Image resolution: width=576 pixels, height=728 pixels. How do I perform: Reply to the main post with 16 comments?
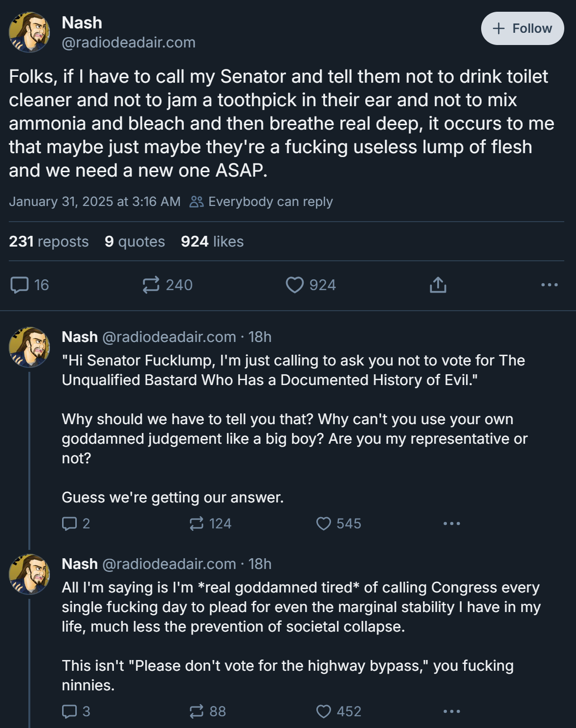coord(29,285)
